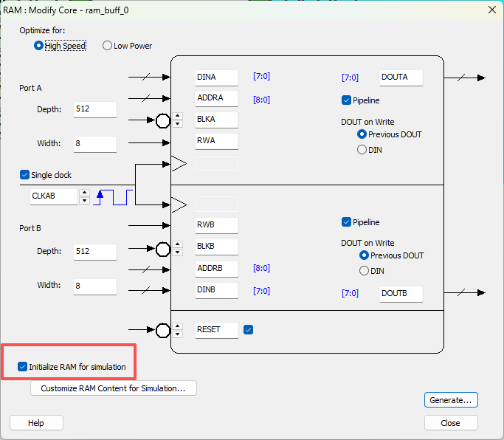Viewport: 504px width, 440px height.
Task: Choose DIN for Port B DOUT on Write
Action: tap(364, 271)
